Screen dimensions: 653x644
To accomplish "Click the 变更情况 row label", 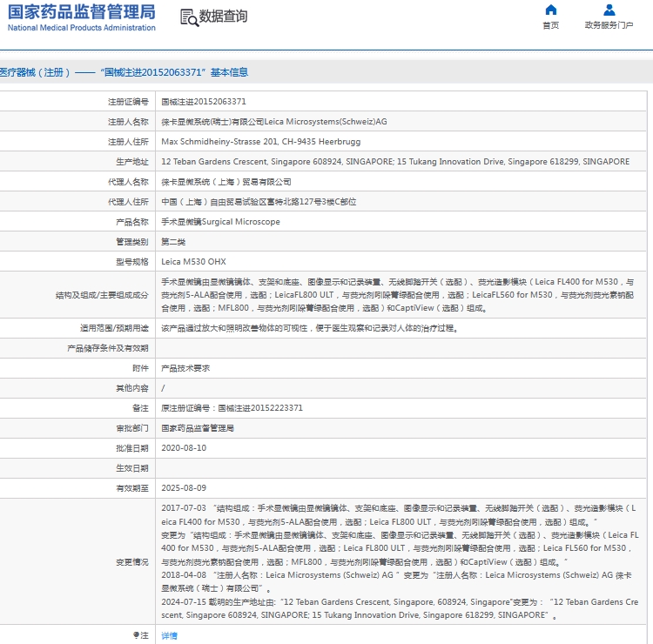I will click(132, 562).
